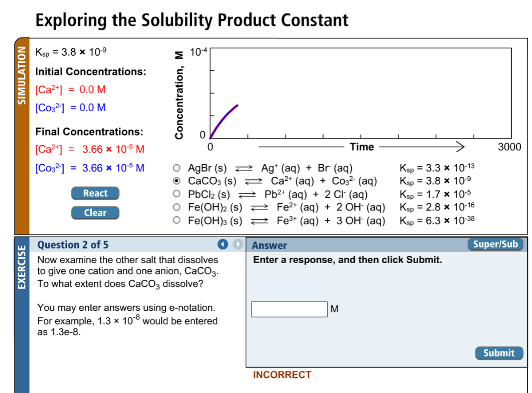
Task: Pick the Fe(OH)3 salt reaction
Action: coord(177,219)
